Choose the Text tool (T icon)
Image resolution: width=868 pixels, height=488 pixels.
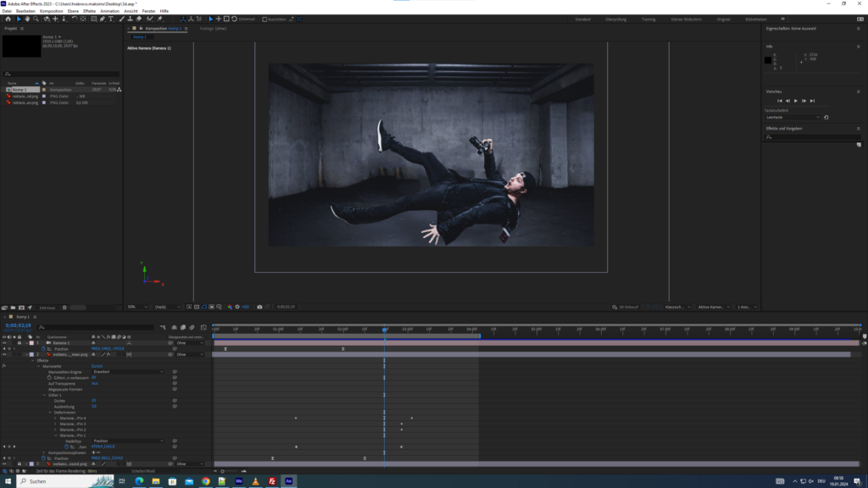pos(111,19)
